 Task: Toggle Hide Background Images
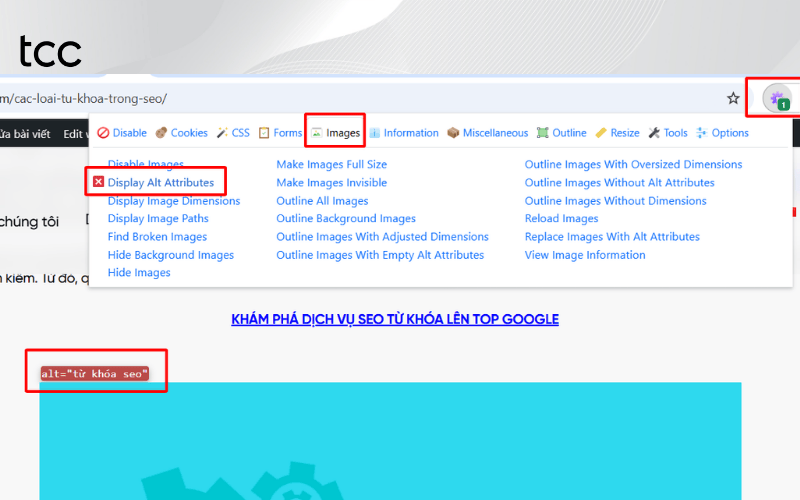point(170,255)
